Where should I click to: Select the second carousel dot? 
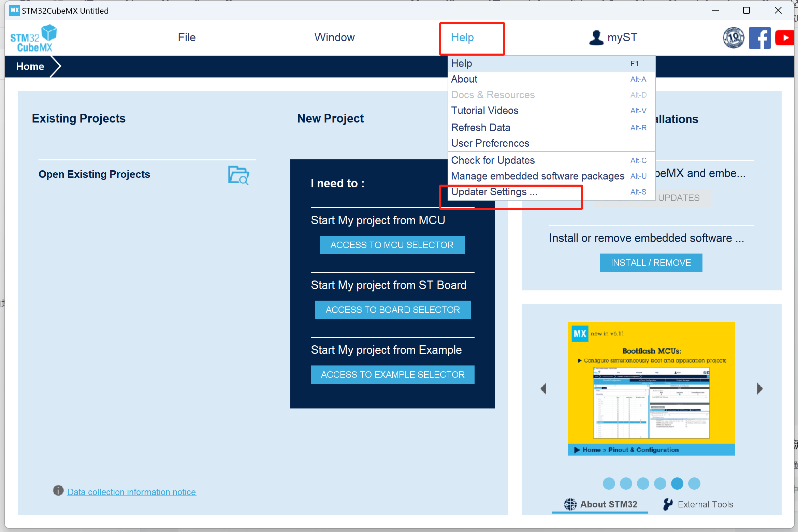pos(626,483)
